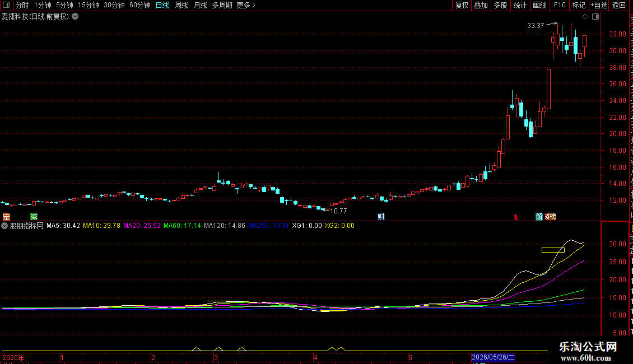633x364 pixels.
Task: Select the 周线 weekly period tab
Action: (181, 5)
